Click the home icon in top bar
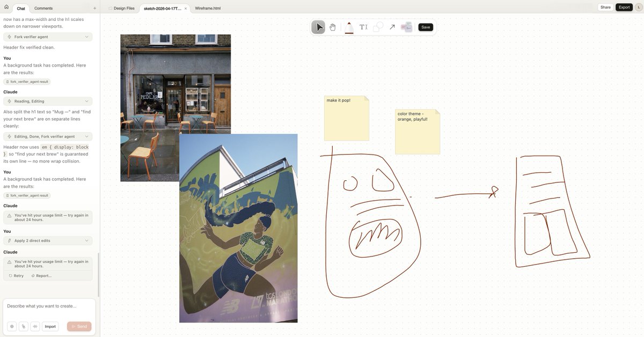Screen dimensions: 644x337 coord(6,8)
